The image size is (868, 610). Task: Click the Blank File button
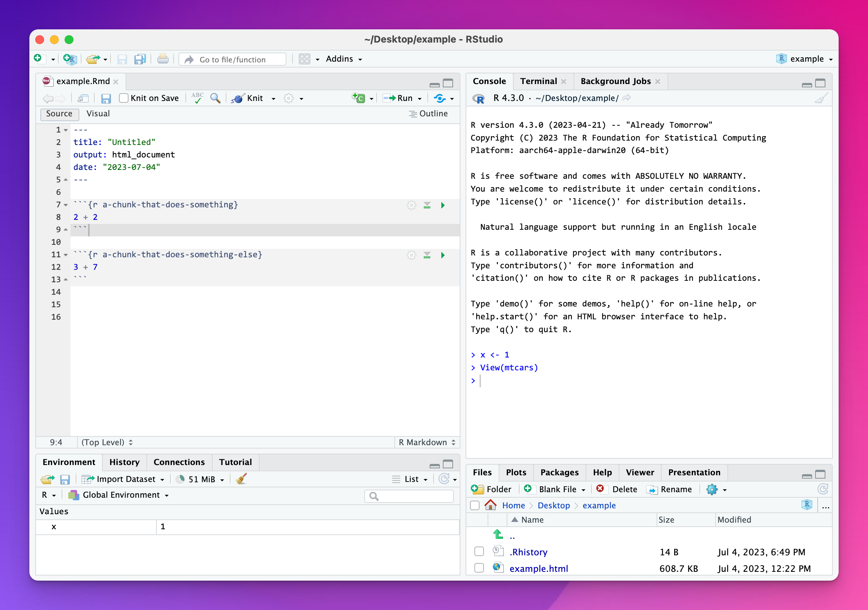(x=551, y=490)
